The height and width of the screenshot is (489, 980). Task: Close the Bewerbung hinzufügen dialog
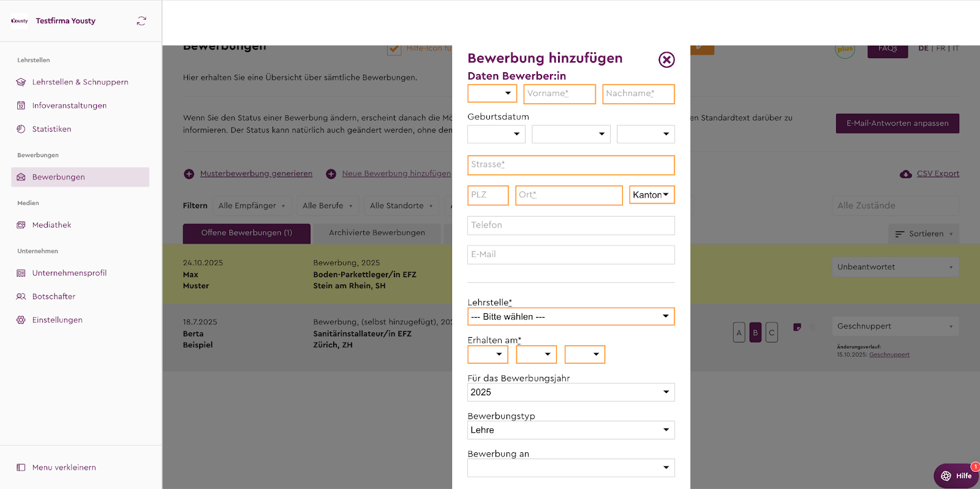click(x=666, y=59)
